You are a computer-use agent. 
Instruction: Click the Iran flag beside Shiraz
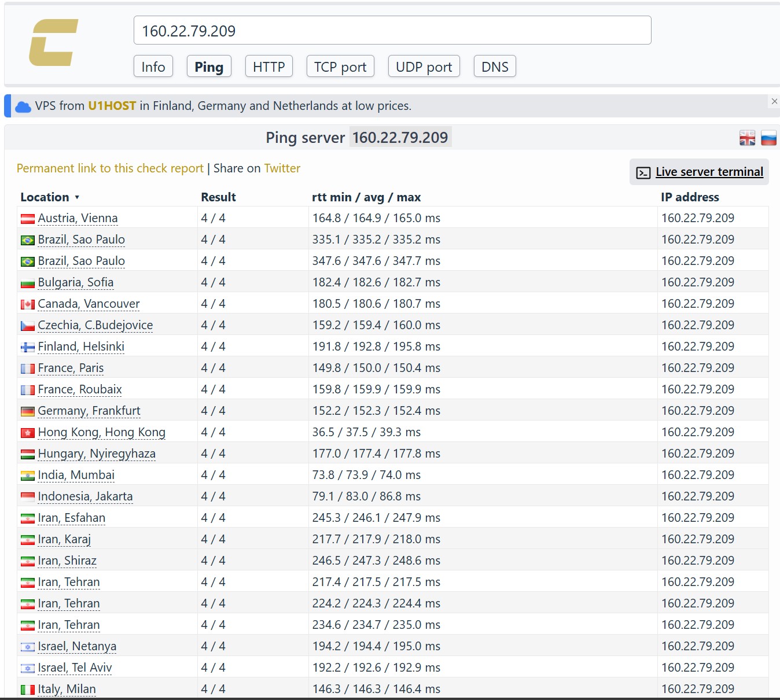click(28, 561)
